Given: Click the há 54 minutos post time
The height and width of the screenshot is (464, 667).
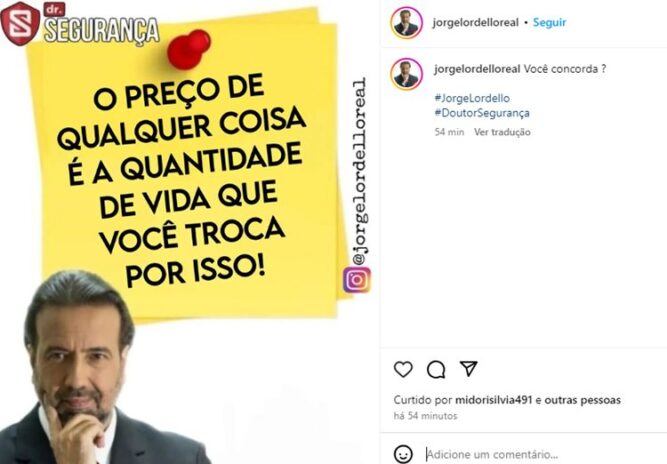Looking at the screenshot, I should tap(425, 416).
